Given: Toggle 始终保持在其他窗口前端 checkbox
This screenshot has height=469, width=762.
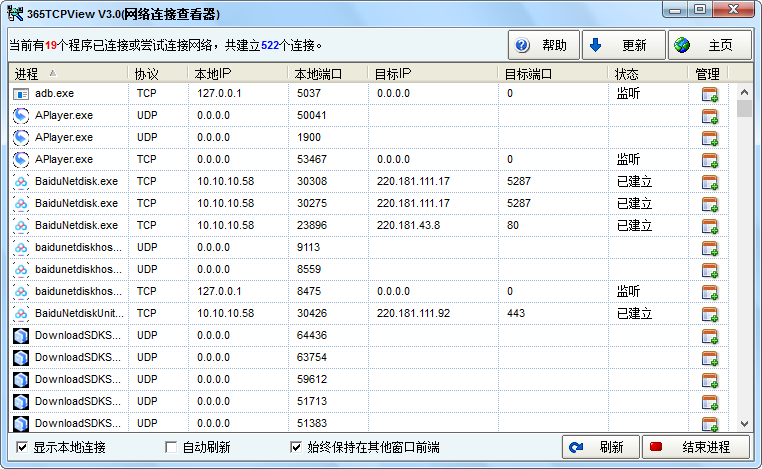Looking at the screenshot, I should [x=295, y=447].
